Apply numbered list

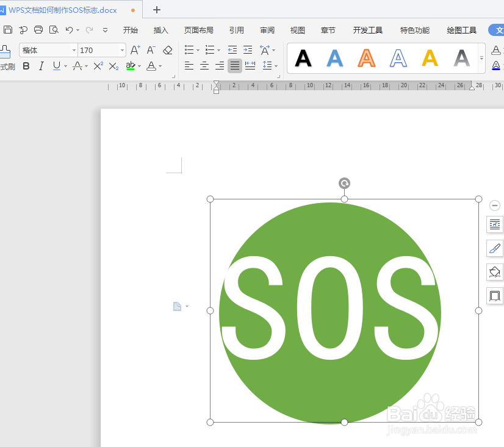point(210,50)
